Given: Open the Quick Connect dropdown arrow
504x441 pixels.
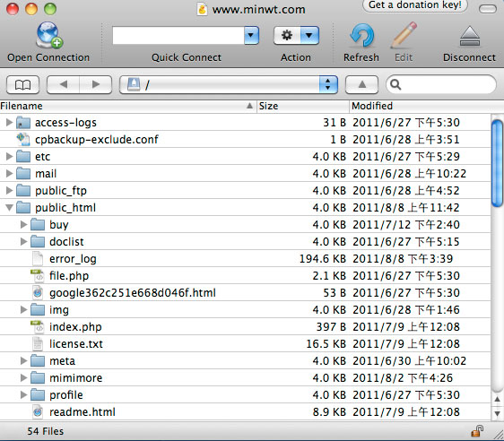Looking at the screenshot, I should pyautogui.click(x=251, y=35).
